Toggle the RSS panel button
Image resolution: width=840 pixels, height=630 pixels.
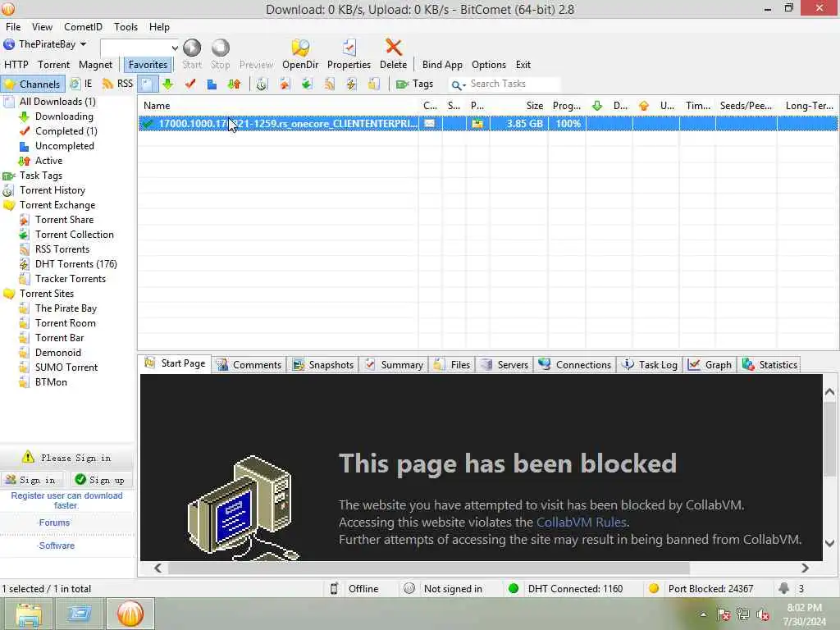click(117, 84)
